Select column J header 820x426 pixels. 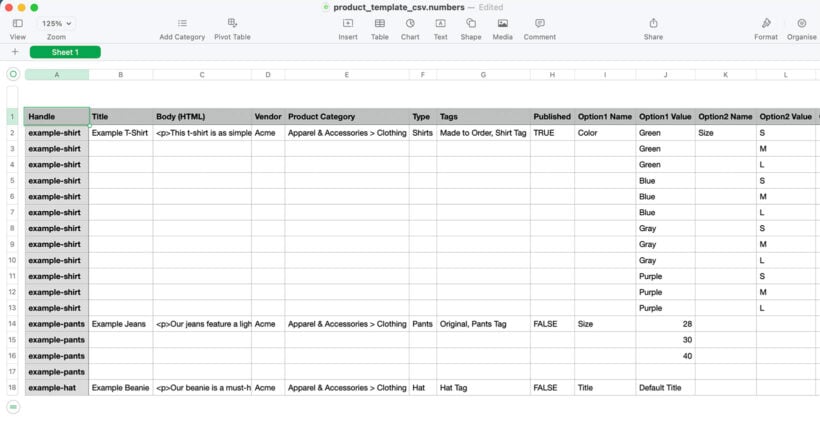[665, 75]
